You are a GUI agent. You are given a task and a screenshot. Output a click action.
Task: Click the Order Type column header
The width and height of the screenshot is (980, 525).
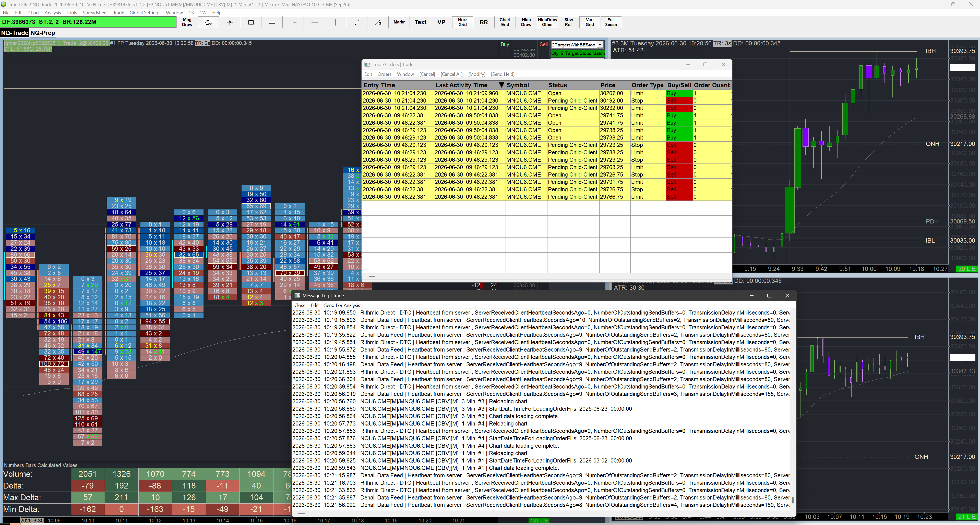pyautogui.click(x=648, y=85)
